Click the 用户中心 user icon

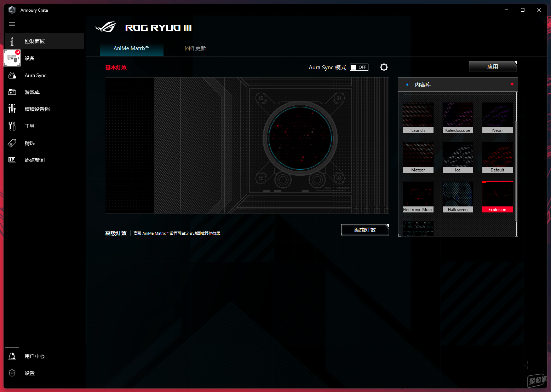[x=12, y=356]
